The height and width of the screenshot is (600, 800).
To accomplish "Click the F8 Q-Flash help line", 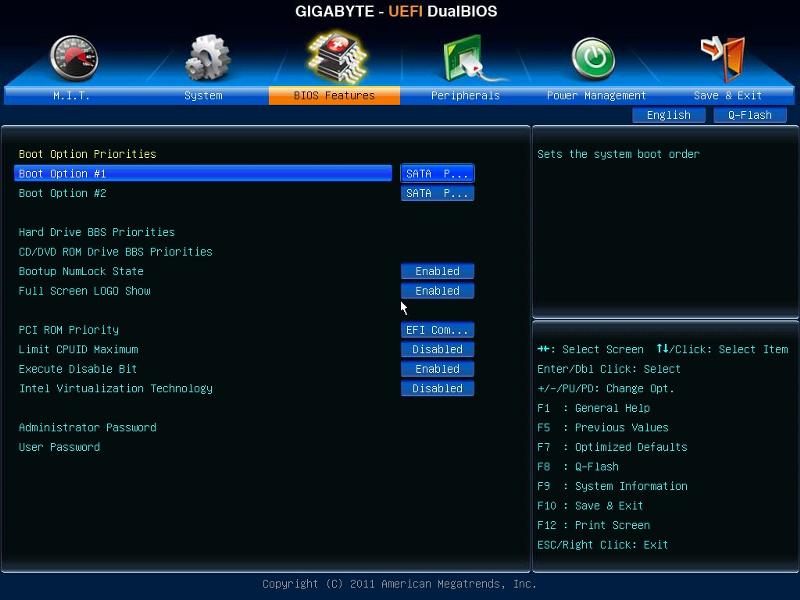I will pos(578,467).
